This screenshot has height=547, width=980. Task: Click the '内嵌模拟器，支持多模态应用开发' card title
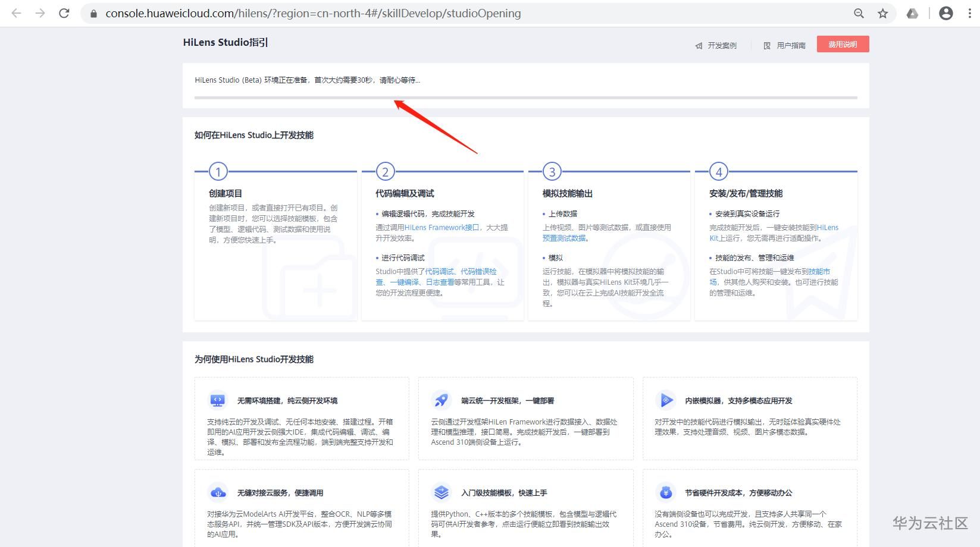click(738, 401)
